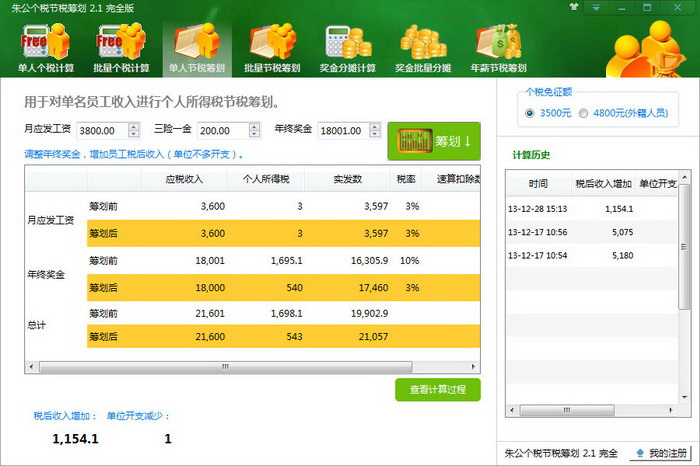The image size is (700, 466).
Task: Open 奖金批量分摊 tool
Action: point(423,48)
